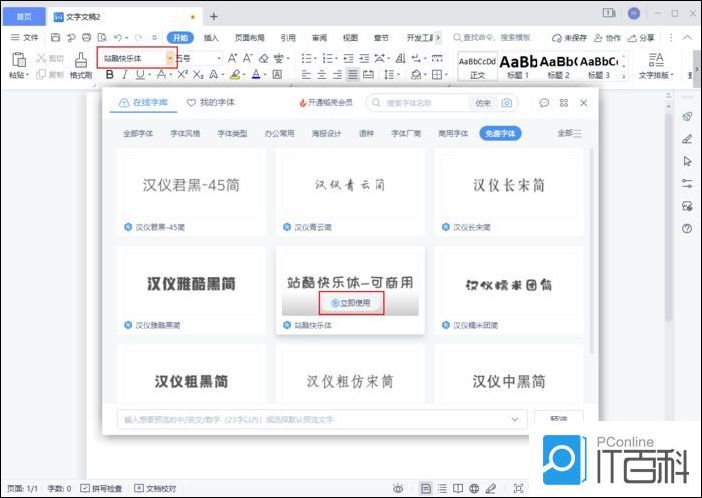The width and height of the screenshot is (702, 498).
Task: Select the 汉仪雅酷黑简 font card
Action: [191, 290]
